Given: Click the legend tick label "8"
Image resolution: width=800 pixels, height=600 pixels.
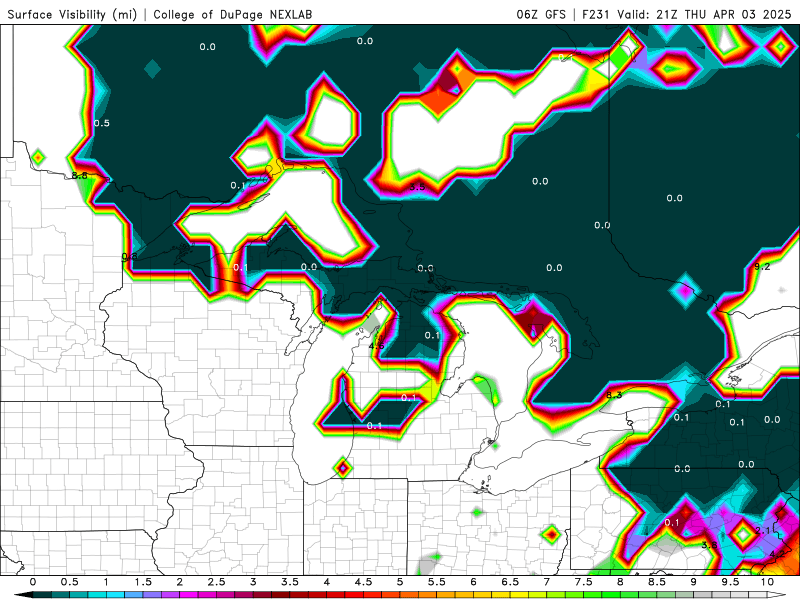Looking at the screenshot, I should [620, 582].
